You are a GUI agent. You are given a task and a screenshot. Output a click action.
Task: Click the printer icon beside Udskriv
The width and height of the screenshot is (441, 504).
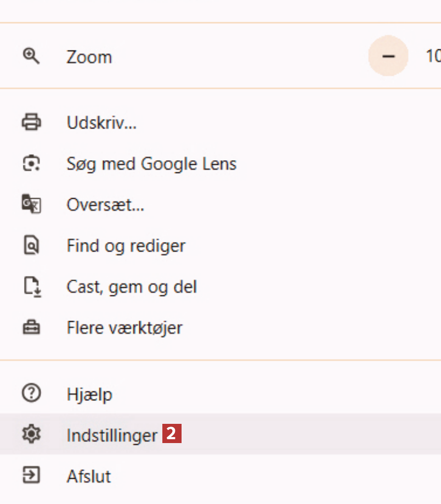[31, 122]
